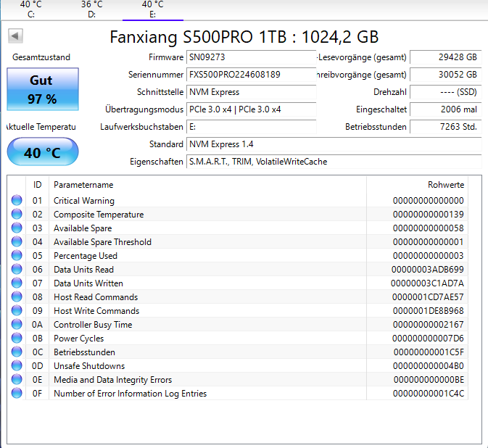This screenshot has height=448, width=488.
Task: Click raw value 00000000002167
Action: pos(429,325)
